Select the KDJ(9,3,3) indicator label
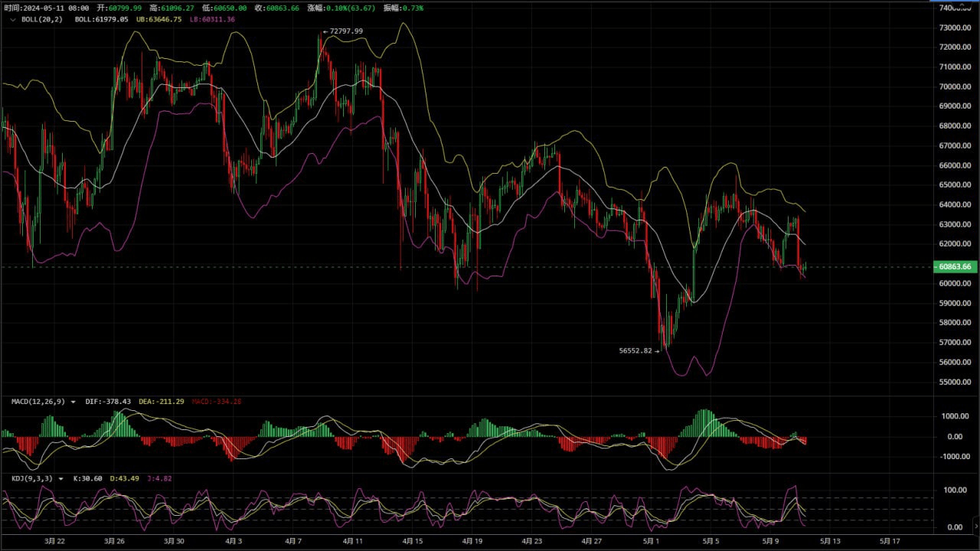The image size is (980, 551). (x=33, y=479)
